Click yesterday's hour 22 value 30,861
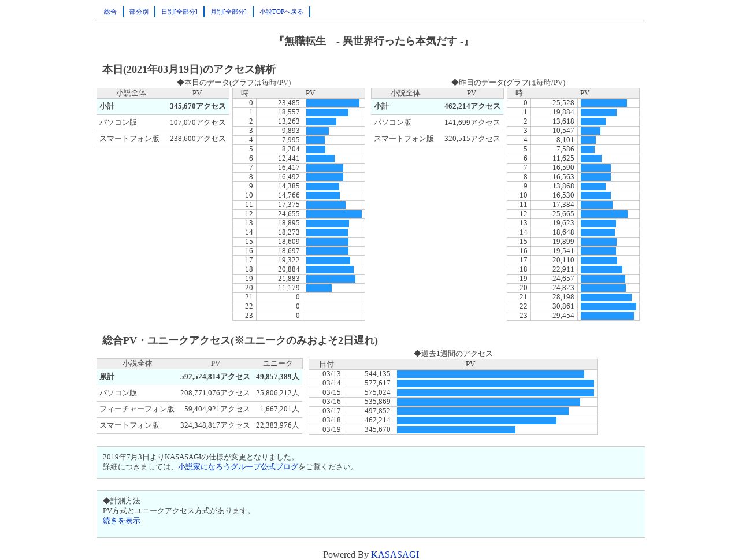742x560 pixels. coord(563,306)
